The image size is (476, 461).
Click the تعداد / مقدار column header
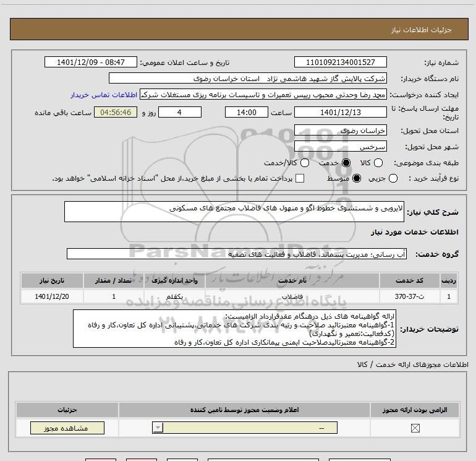tap(114, 280)
